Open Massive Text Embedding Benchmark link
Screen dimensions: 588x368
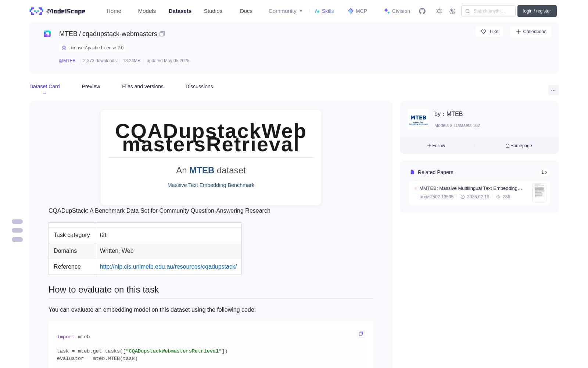point(211,185)
